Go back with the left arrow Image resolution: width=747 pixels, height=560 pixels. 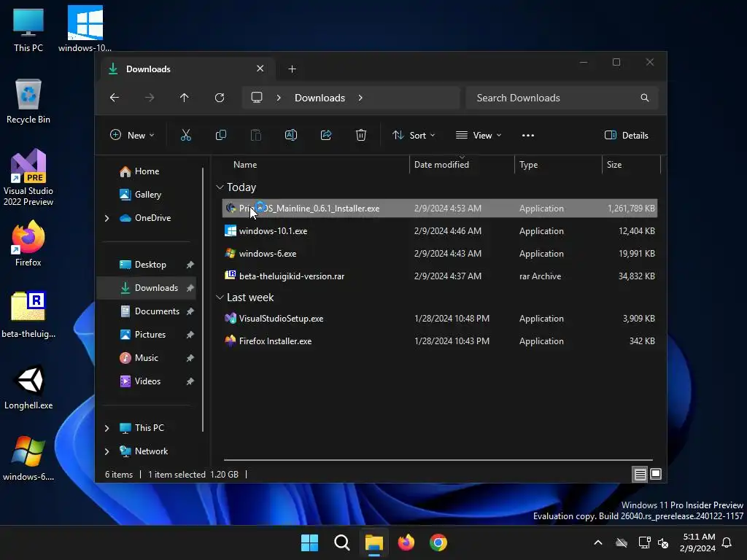(115, 98)
